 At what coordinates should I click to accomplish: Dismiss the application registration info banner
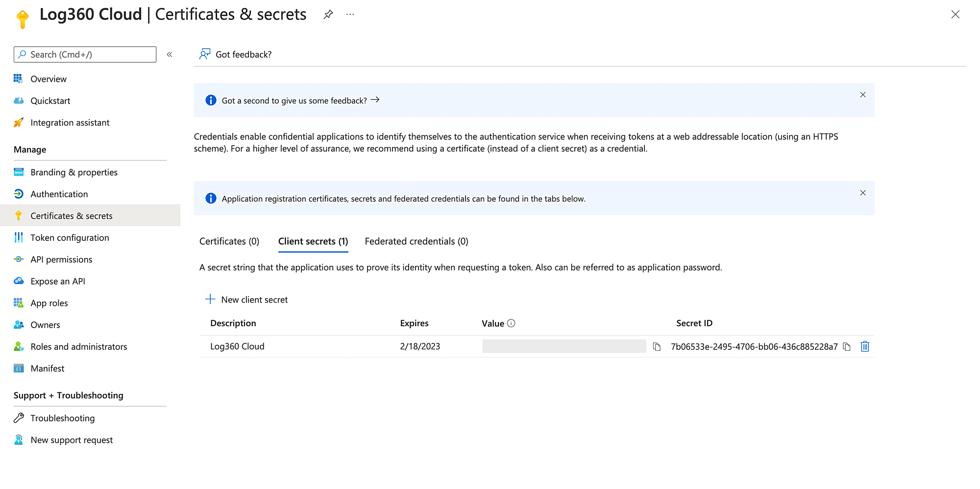click(863, 193)
